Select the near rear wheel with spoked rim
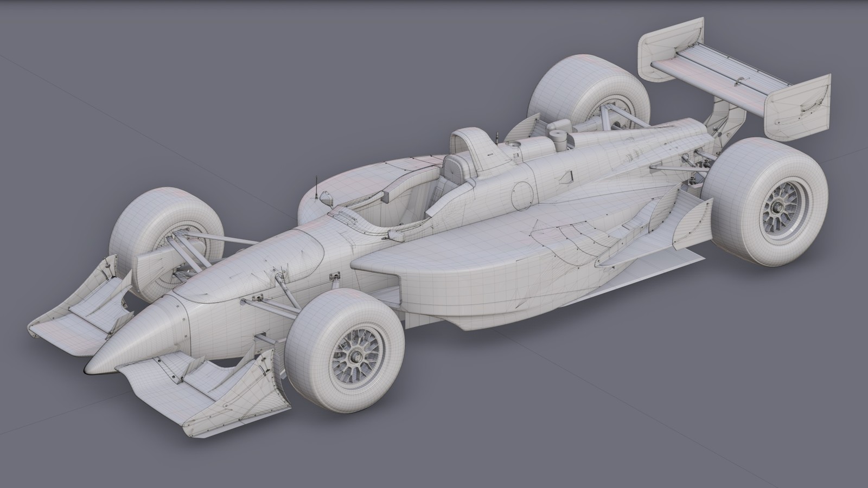The height and width of the screenshot is (488, 868). coord(765,202)
